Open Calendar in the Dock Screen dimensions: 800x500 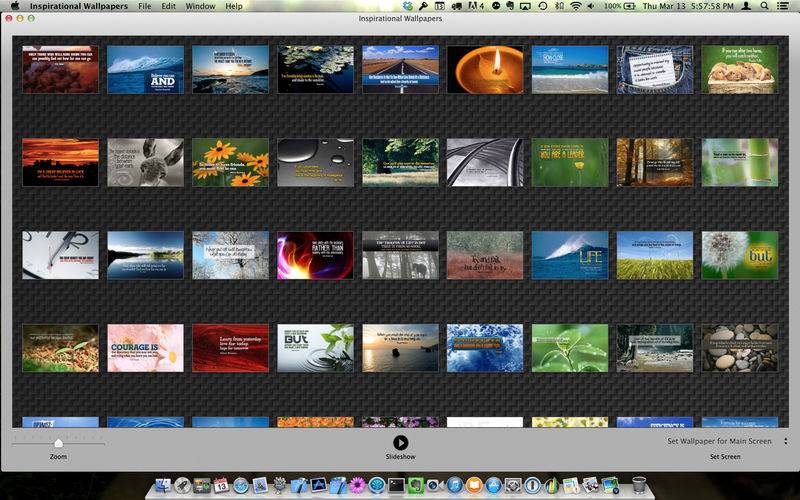pyautogui.click(x=221, y=485)
